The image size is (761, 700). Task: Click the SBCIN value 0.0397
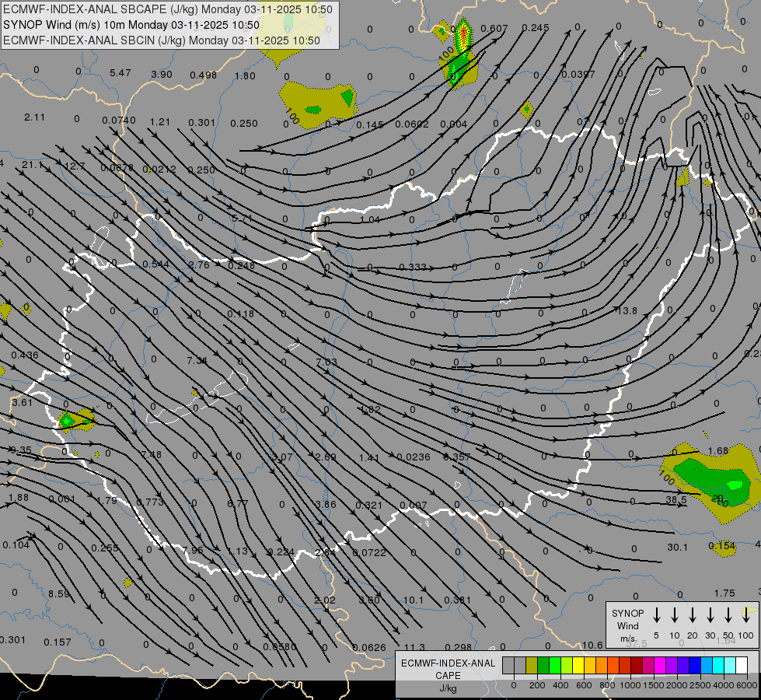[578, 74]
